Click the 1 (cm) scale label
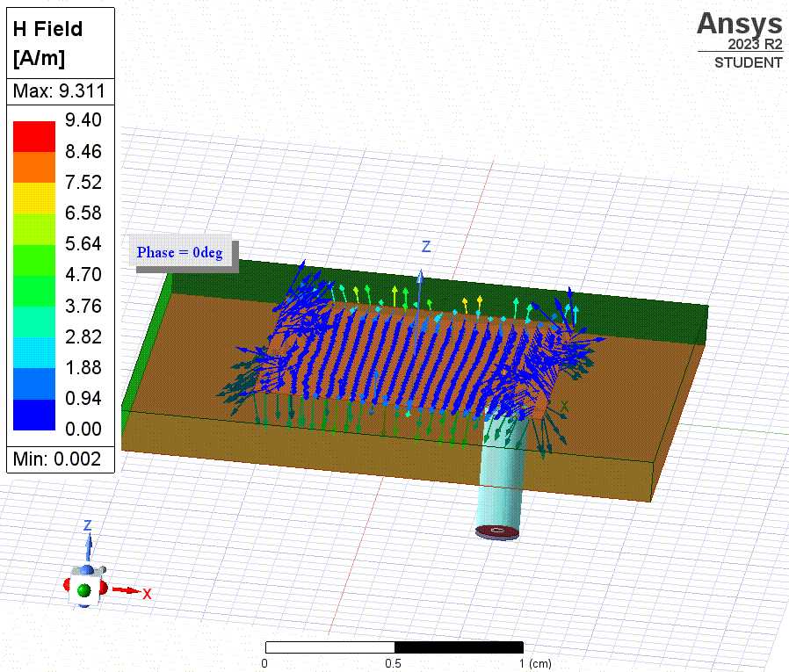 point(535,663)
